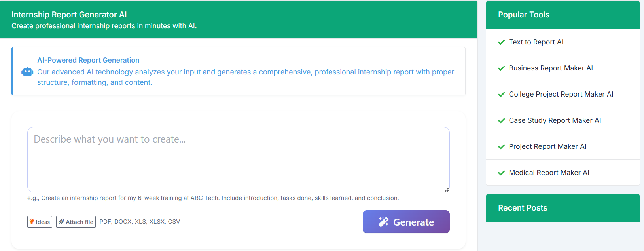
Task: Click the Internship Report Generator AI title
Action: (x=69, y=15)
